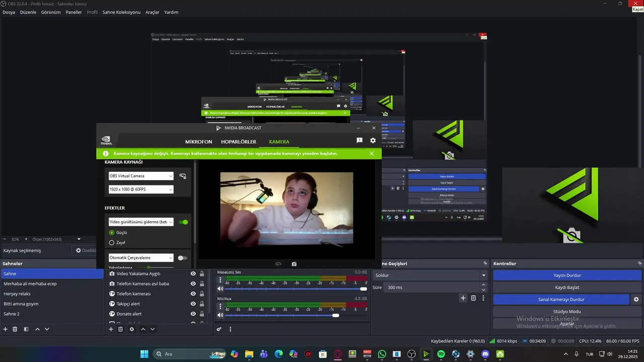
Task: Take a snapshot with the camera icon under preview
Action: point(294,264)
